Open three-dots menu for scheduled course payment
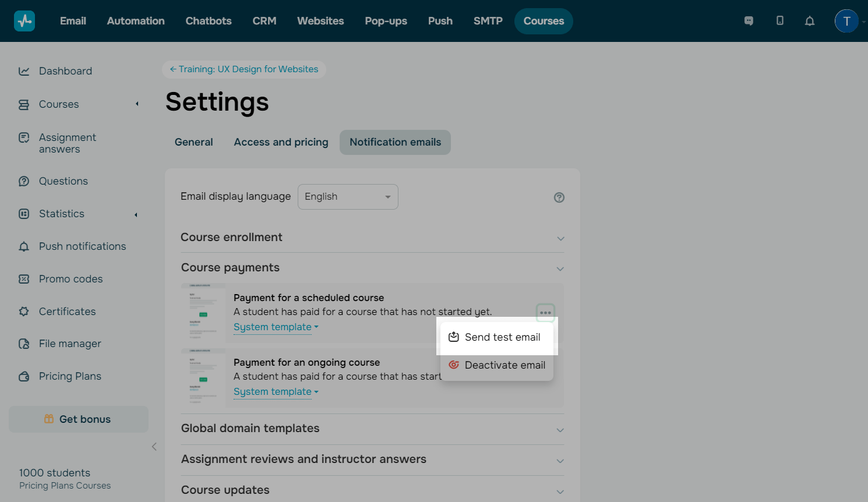 pos(545,313)
